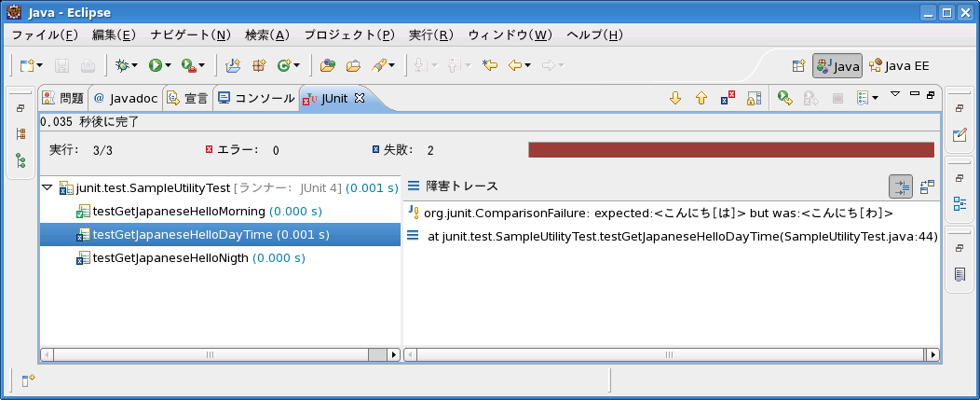Screen dimensions: 980x400
Task: Open the Javadoc tab
Action: 125,98
